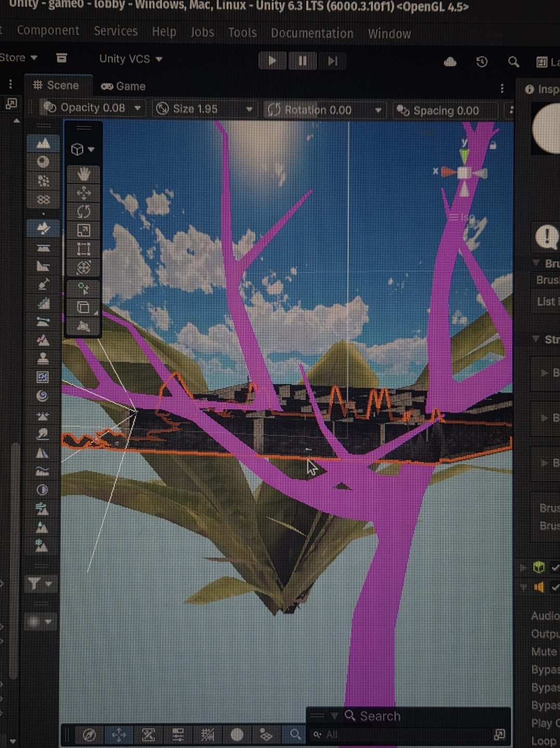Viewport: 560px width, 748px height.
Task: Toggle the scene gizmo lock icon
Action: click(x=493, y=145)
